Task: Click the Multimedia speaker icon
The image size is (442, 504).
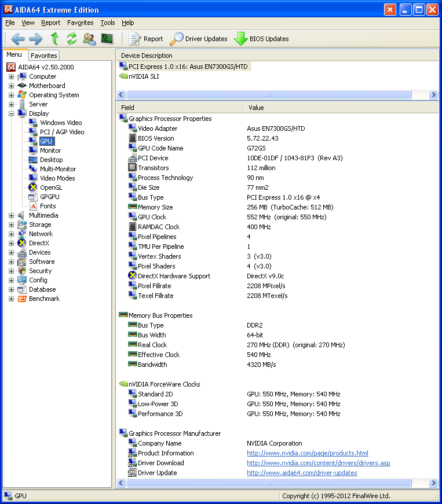Action: [21, 215]
